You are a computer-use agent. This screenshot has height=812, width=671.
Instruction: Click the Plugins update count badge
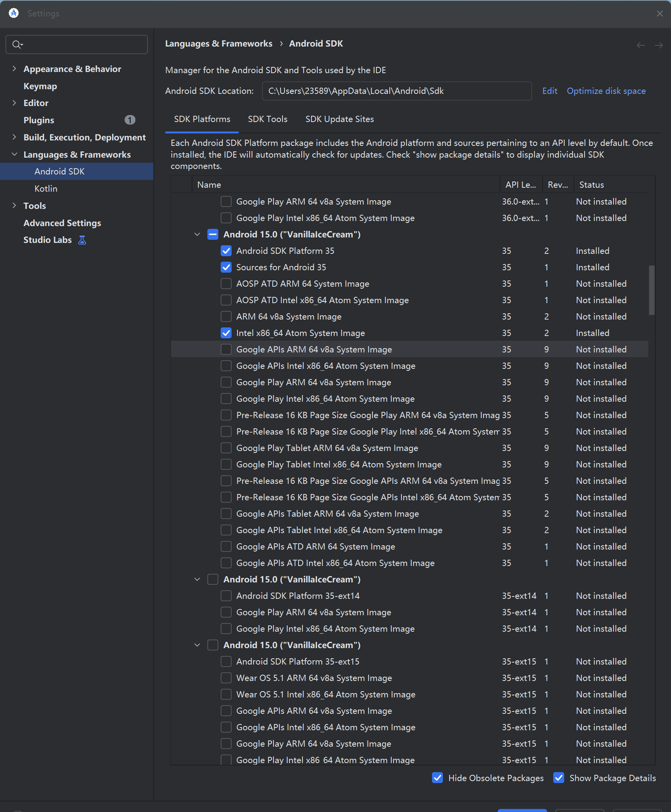pos(130,120)
